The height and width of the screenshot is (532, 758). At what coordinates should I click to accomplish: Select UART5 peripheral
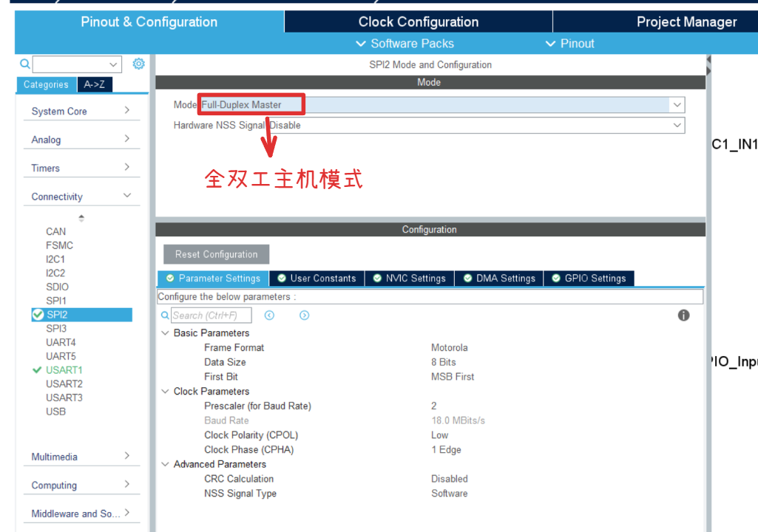coord(61,356)
